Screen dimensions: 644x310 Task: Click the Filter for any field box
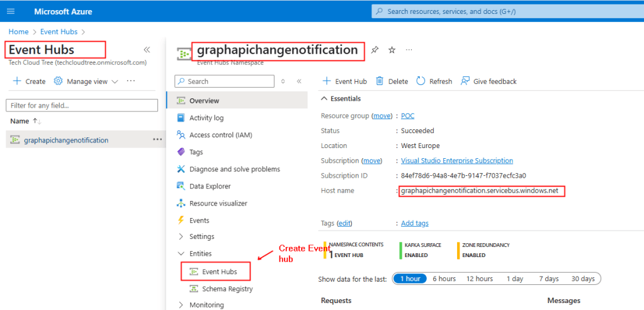coord(81,105)
